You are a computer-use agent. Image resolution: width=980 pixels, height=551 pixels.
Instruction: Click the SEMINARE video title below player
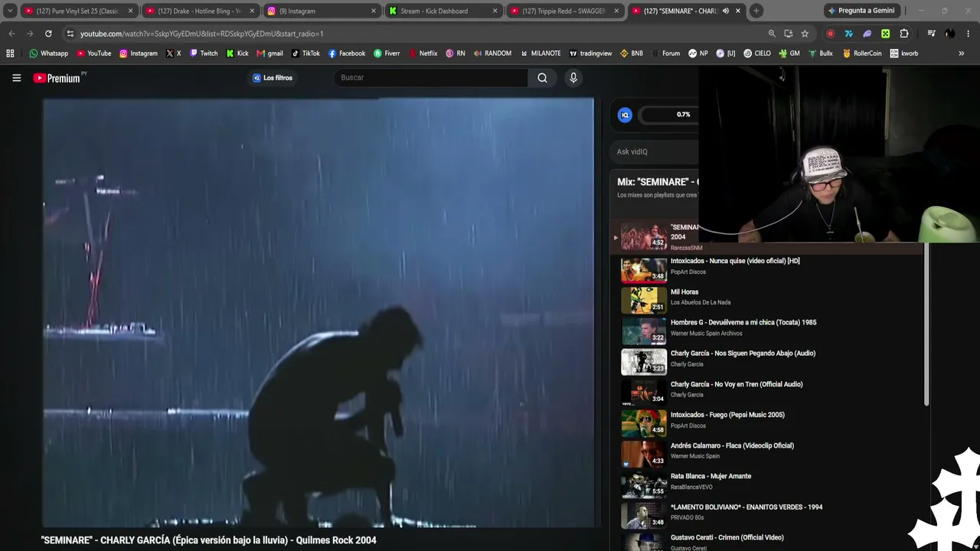[x=209, y=540]
